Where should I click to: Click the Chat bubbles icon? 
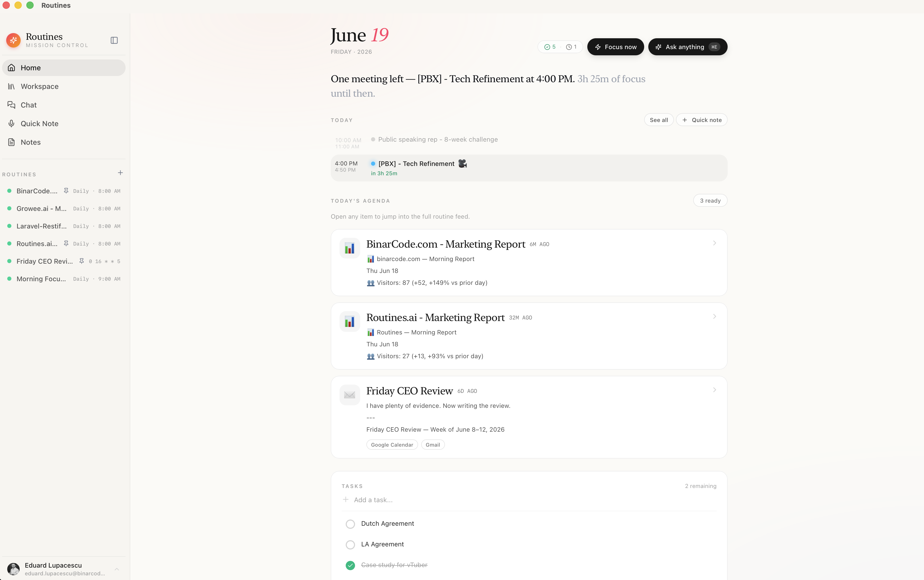[12, 105]
